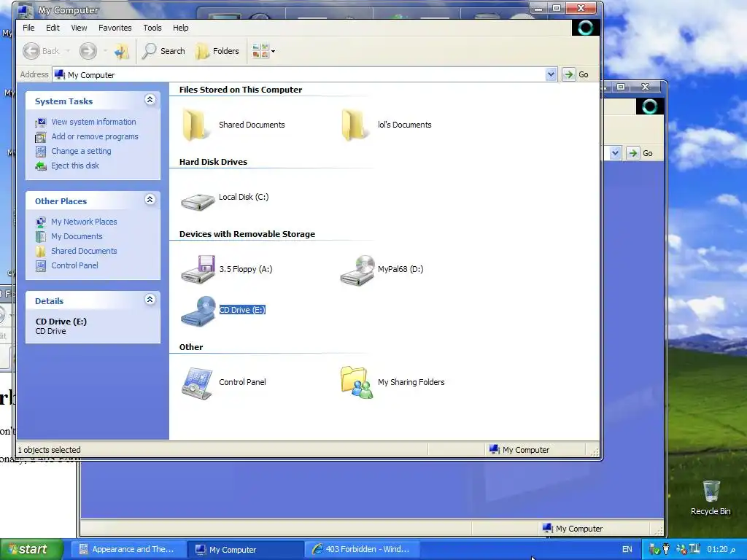Open the Shared Documents folder icon
The height and width of the screenshot is (560, 747).
196,125
